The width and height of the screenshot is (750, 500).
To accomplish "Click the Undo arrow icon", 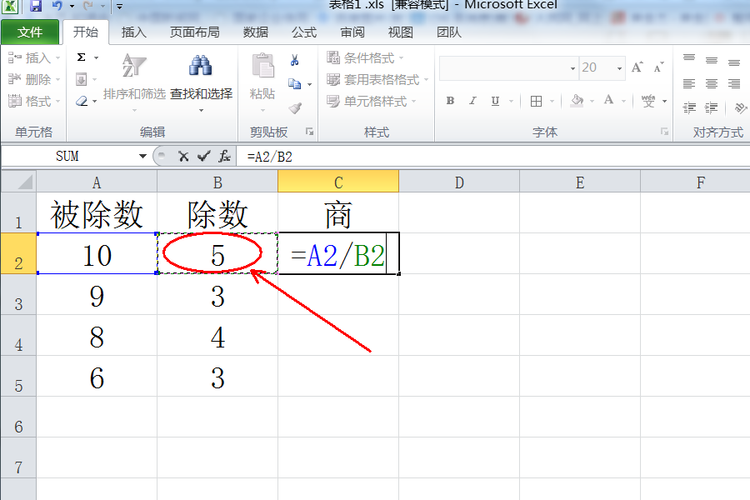I will 57,6.
